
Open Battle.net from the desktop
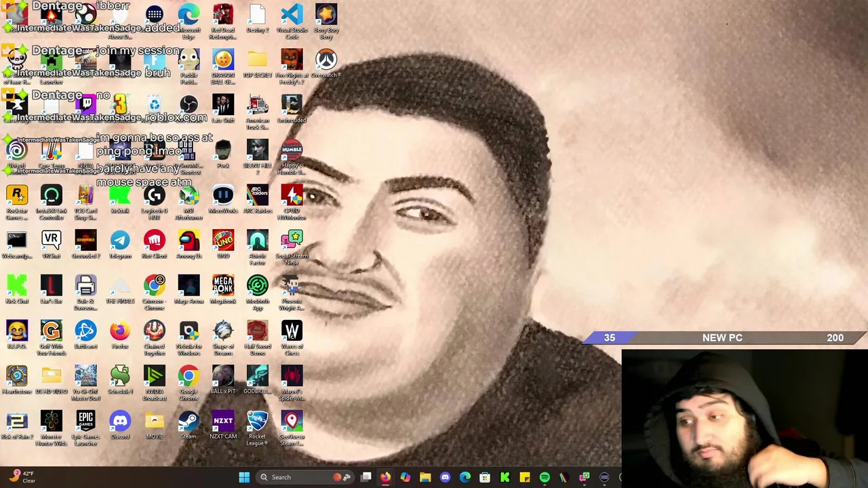click(x=85, y=331)
